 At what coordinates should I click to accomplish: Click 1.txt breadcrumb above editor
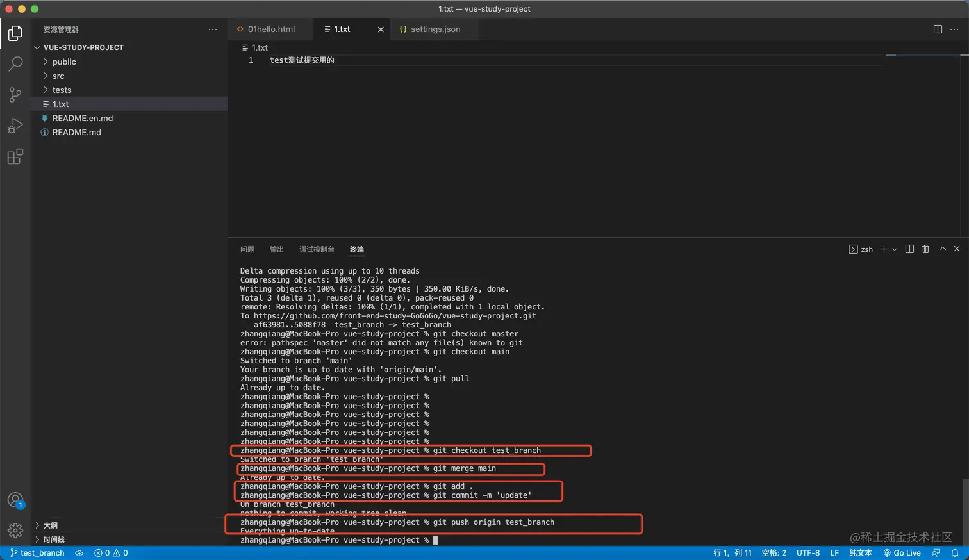point(255,48)
